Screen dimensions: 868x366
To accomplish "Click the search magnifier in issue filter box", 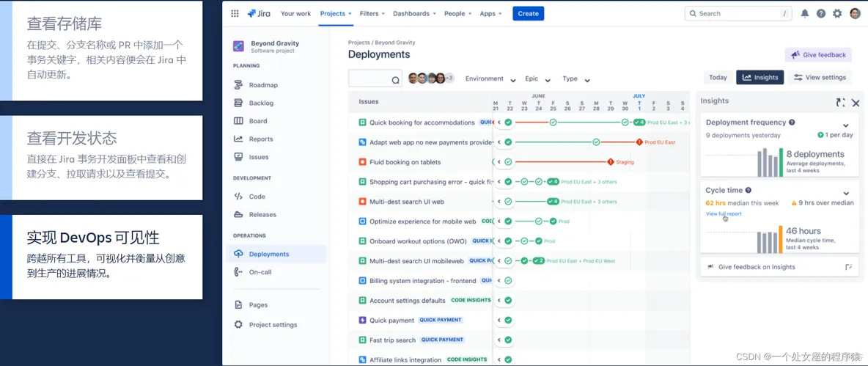I will coord(395,80).
